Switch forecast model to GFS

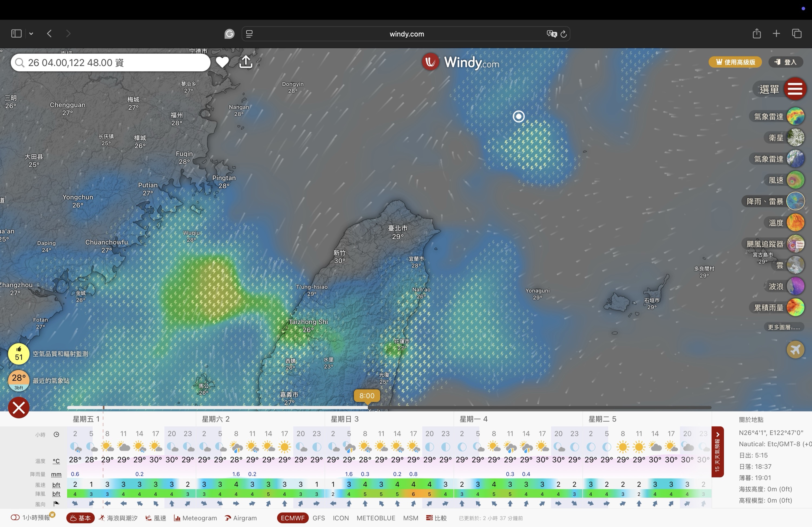(x=319, y=518)
